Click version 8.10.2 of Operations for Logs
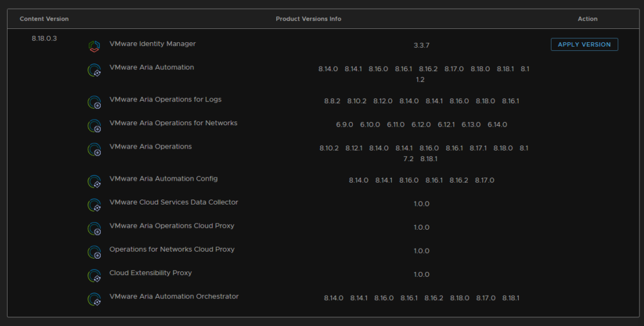The image size is (644, 326). 357,101
